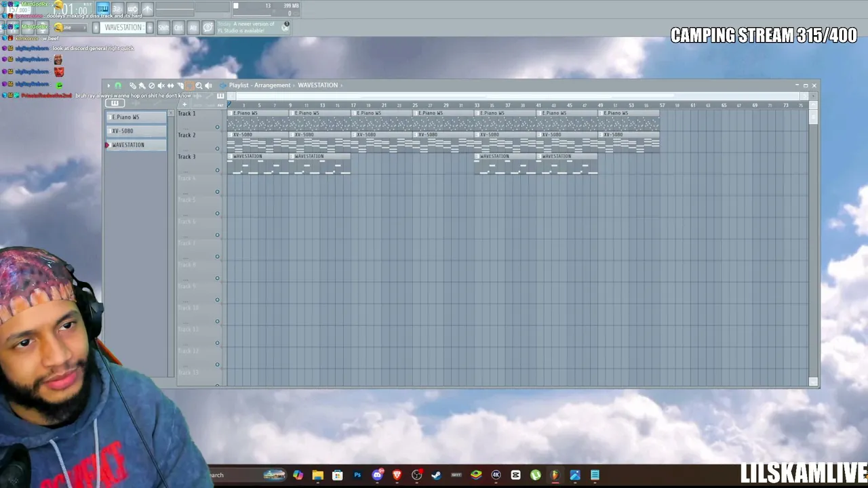Click the Track 2 header label
868x488 pixels.
point(186,135)
